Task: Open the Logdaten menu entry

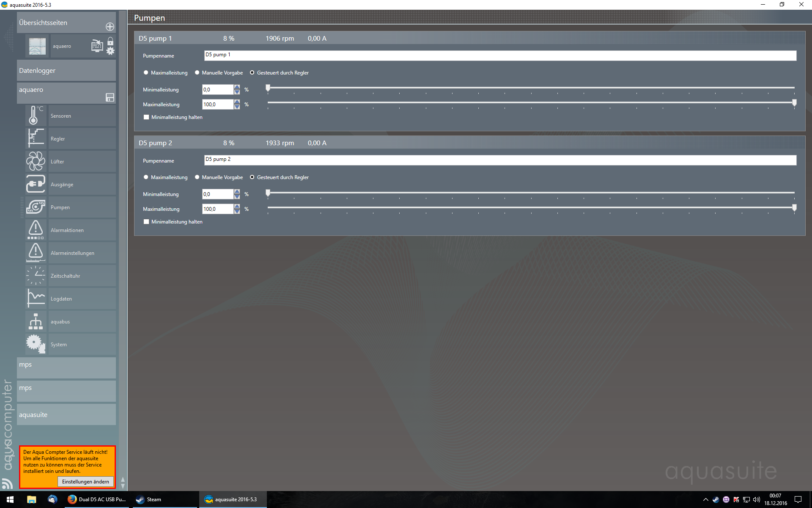Action: 61,299
